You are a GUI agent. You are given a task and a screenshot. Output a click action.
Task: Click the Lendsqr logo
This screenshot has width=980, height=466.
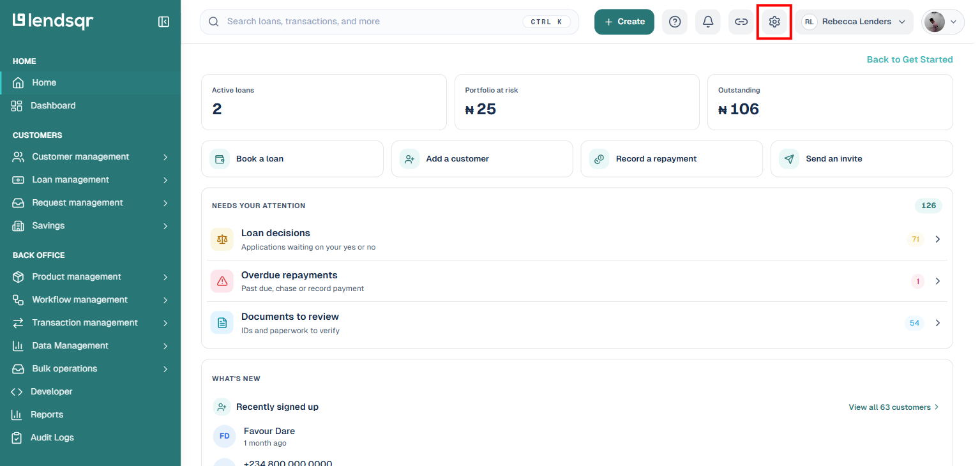point(53,21)
